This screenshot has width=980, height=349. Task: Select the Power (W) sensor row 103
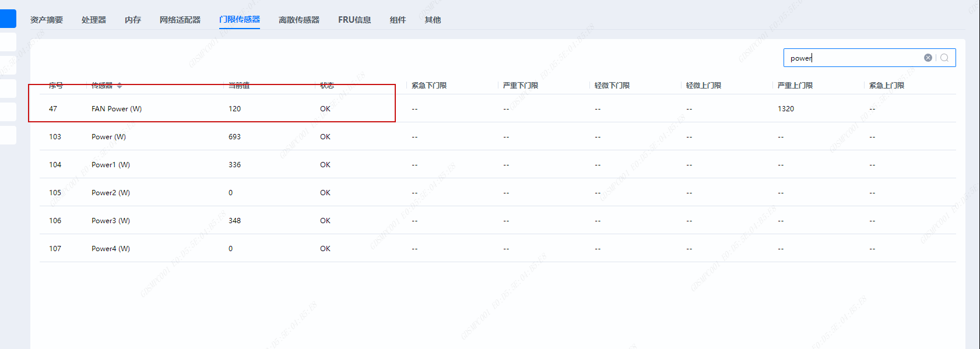click(x=497, y=136)
